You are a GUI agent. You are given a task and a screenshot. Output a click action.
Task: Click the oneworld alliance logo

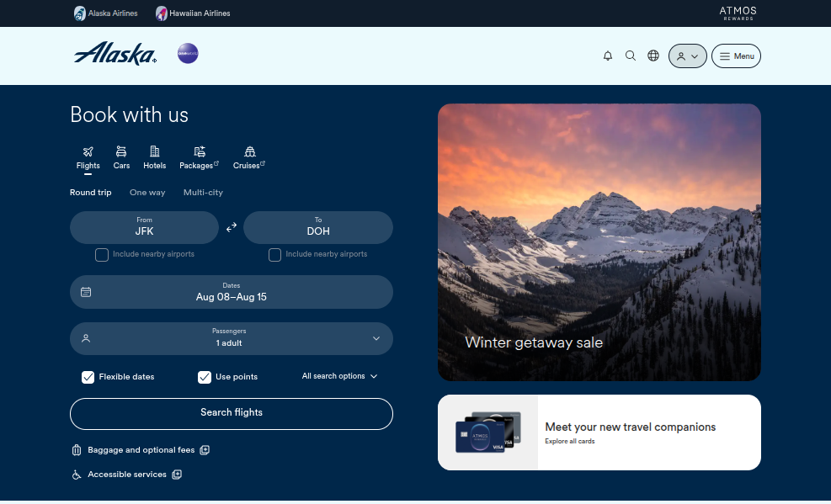coord(188,54)
